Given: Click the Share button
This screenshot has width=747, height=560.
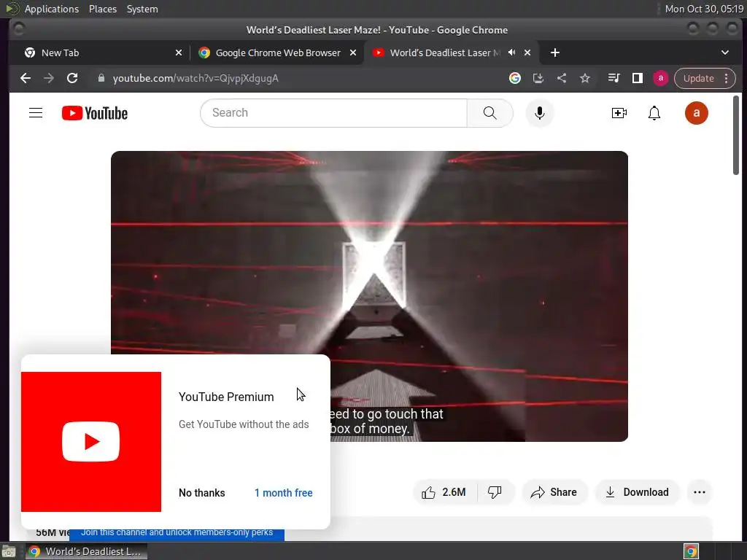Looking at the screenshot, I should click(x=554, y=492).
